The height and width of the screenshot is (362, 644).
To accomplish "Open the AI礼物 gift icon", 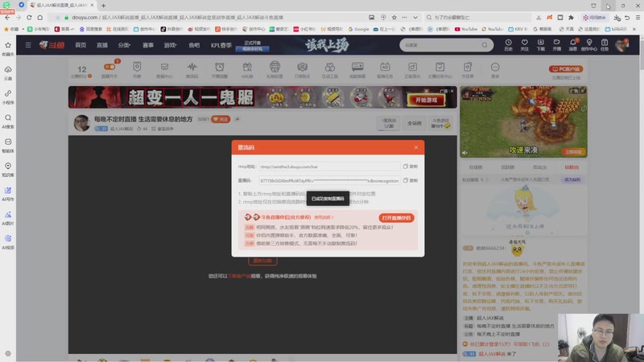I will point(247,70).
